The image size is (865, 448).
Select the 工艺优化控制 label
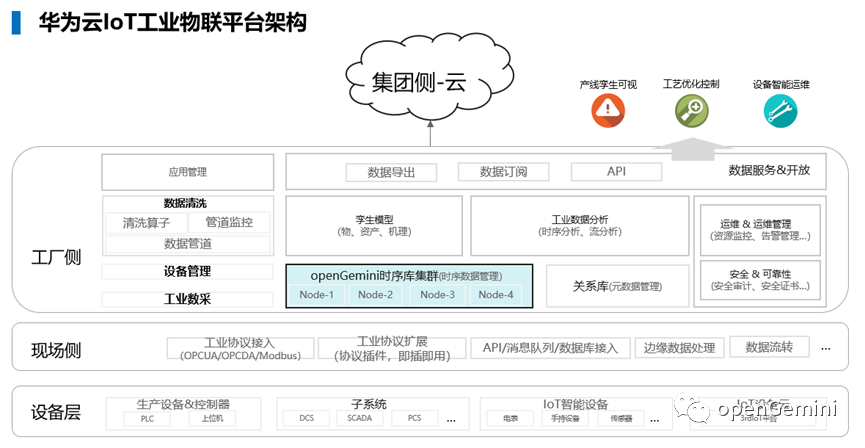point(691,84)
